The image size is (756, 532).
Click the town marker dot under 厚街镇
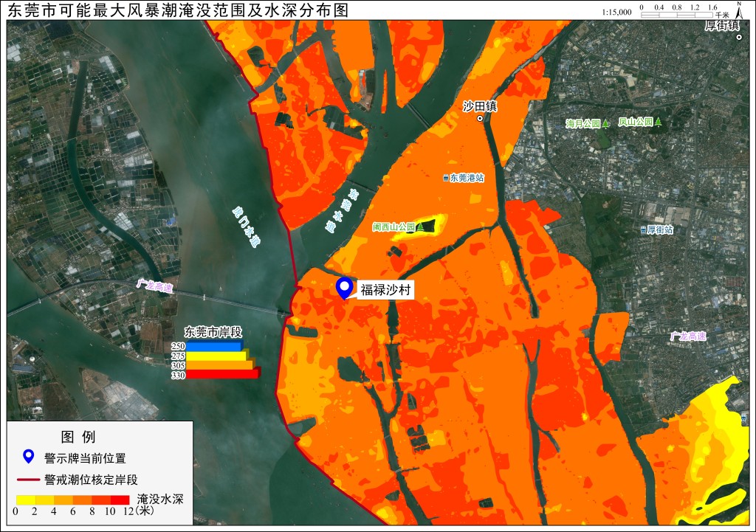point(739,38)
